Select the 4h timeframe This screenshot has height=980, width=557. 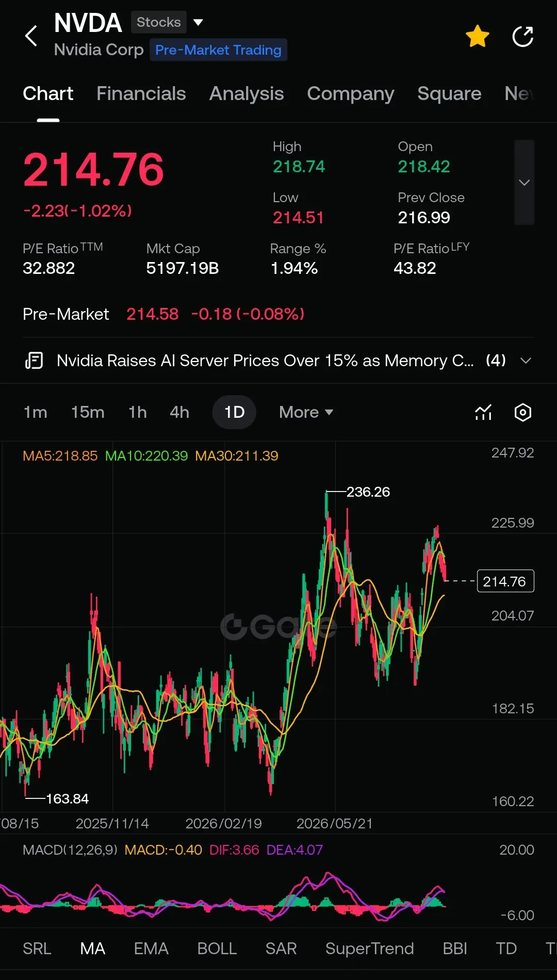click(x=179, y=412)
